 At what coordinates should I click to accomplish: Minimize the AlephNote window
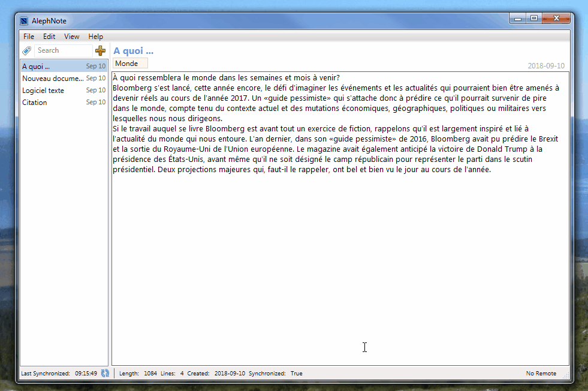(x=518, y=19)
